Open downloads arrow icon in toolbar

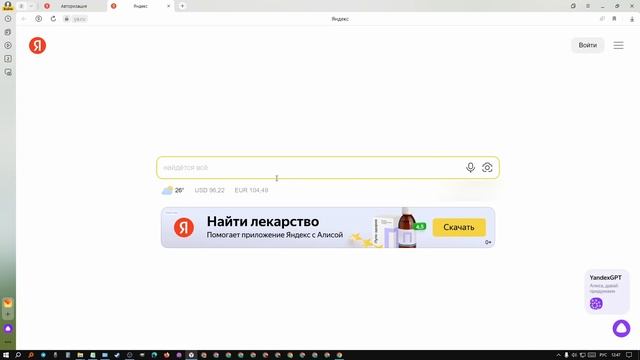click(632, 19)
